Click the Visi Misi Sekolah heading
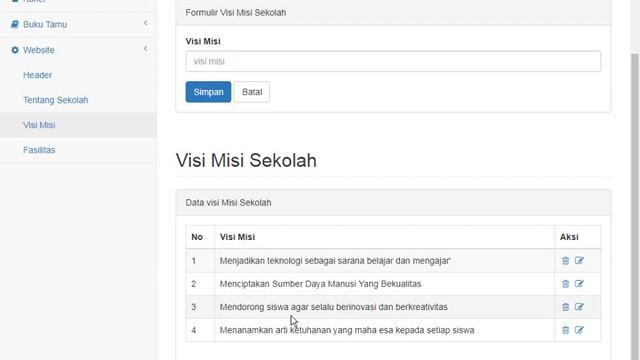 click(x=246, y=160)
